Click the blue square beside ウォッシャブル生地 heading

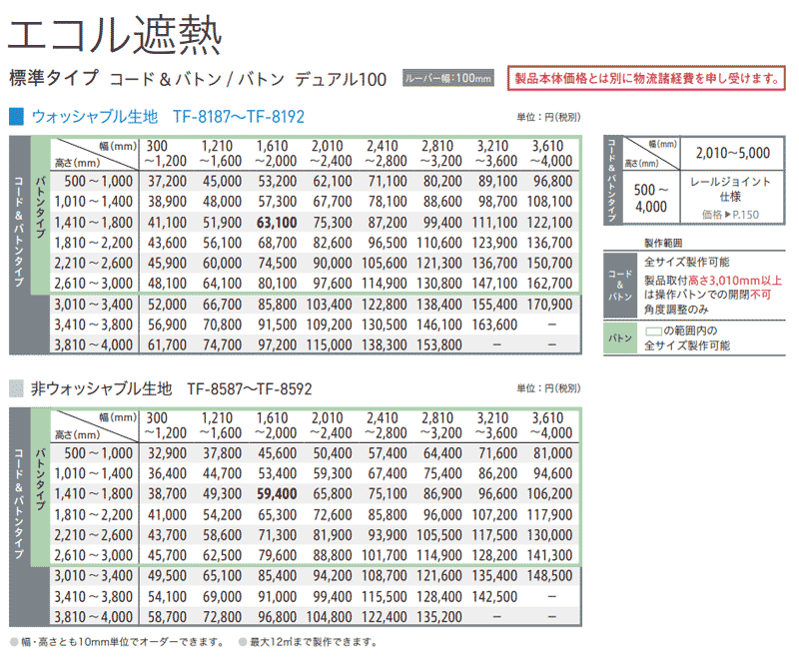[15, 116]
